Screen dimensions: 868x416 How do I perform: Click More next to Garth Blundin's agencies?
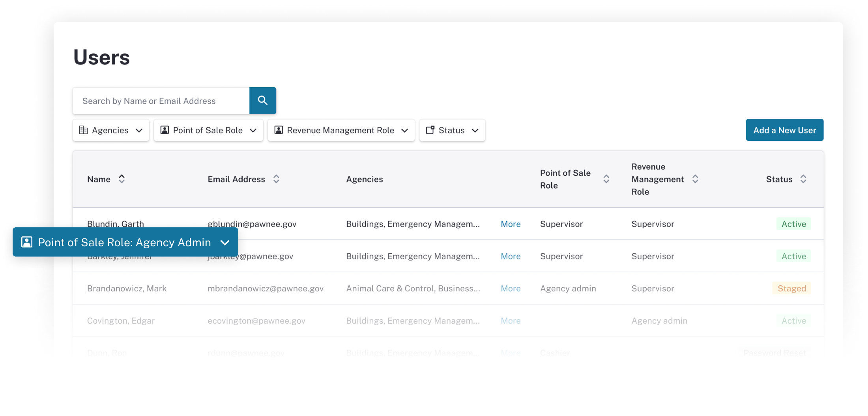pyautogui.click(x=510, y=224)
